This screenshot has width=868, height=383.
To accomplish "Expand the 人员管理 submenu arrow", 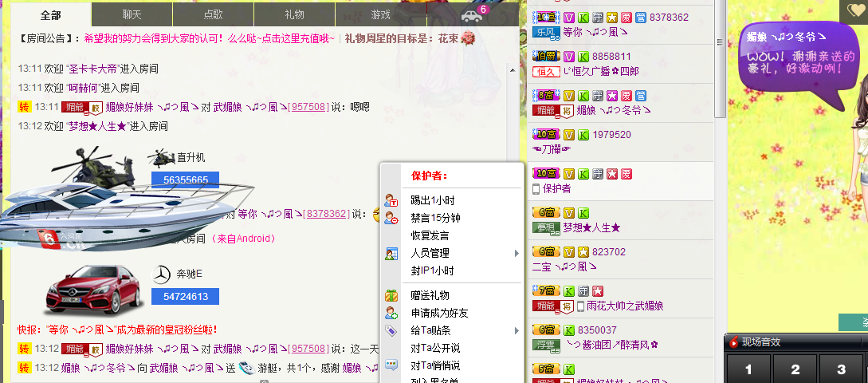I will coord(516,253).
